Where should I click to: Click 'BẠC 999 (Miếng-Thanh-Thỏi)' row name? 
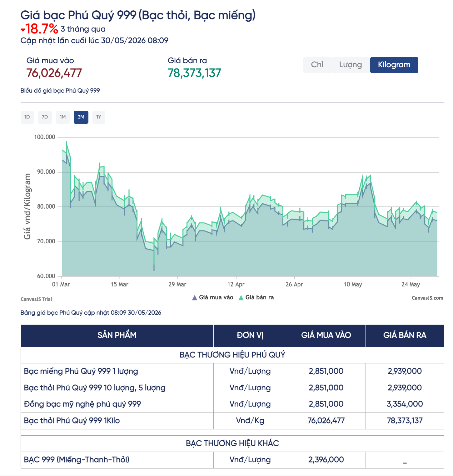coord(77,460)
